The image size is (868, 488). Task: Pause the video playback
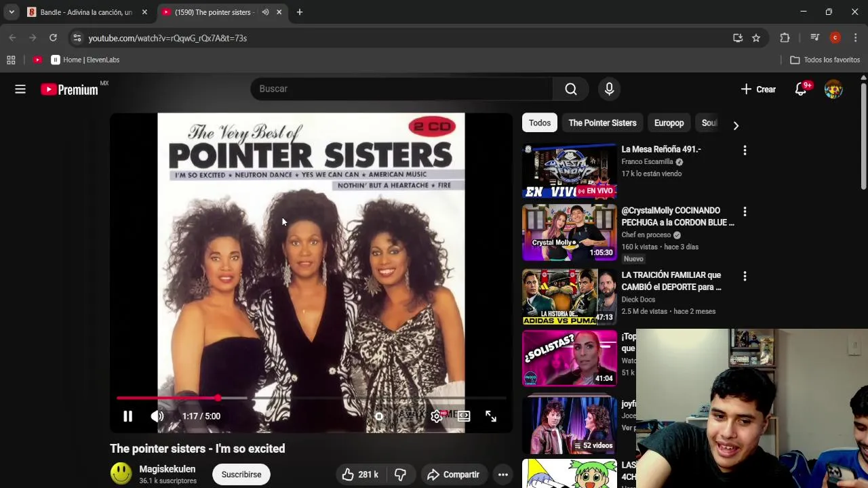127,416
